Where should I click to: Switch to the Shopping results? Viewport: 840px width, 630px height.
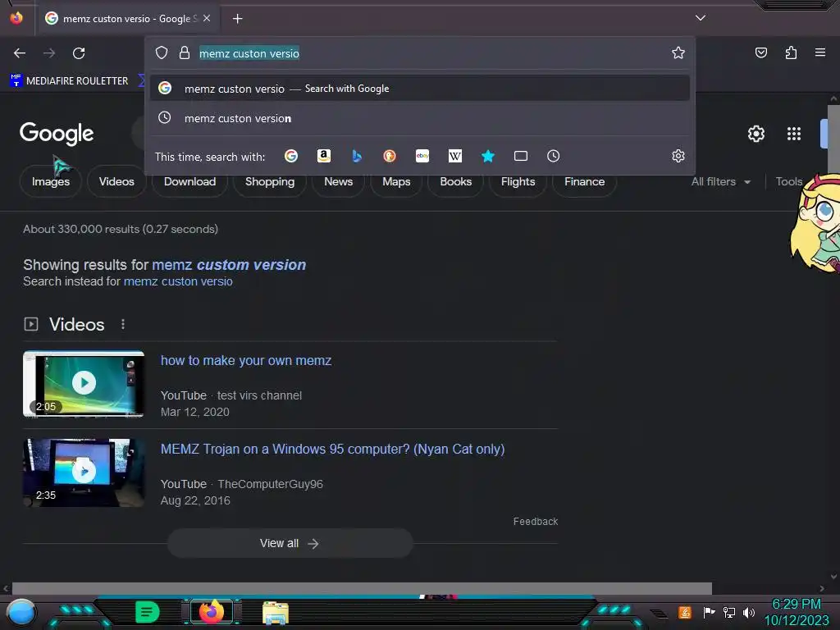coord(269,181)
